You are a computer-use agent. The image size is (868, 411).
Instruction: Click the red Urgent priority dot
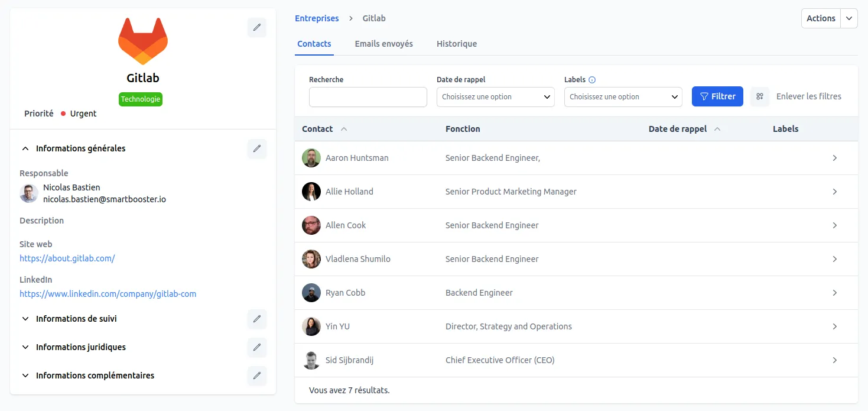(x=64, y=113)
